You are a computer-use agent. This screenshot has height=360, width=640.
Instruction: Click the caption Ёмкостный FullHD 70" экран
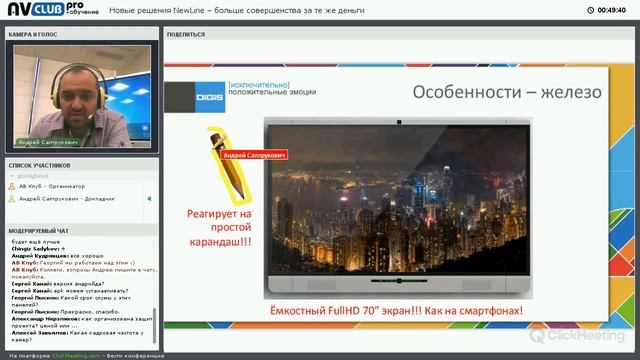pyautogui.click(x=396, y=311)
